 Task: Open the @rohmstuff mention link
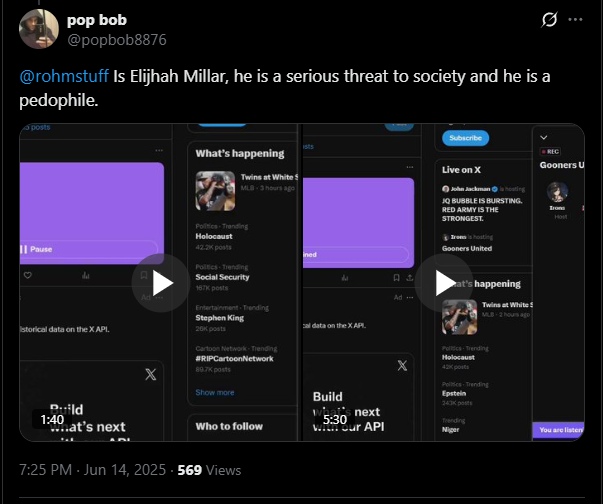coord(64,76)
